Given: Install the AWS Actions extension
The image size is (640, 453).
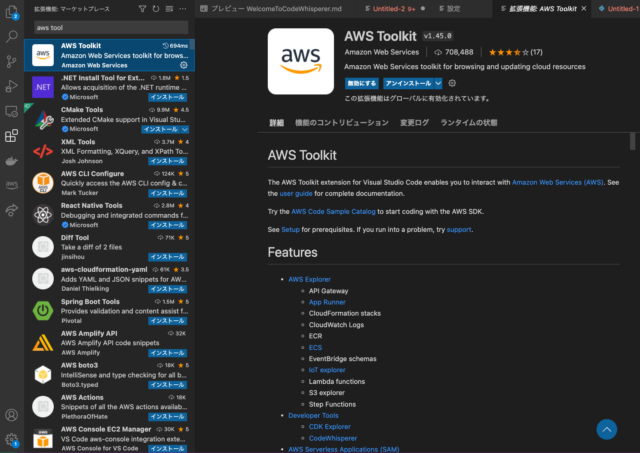Looking at the screenshot, I should pos(167,417).
